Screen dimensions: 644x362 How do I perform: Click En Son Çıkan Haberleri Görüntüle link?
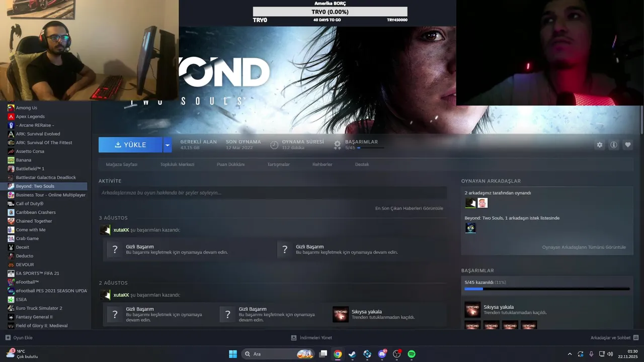409,208
